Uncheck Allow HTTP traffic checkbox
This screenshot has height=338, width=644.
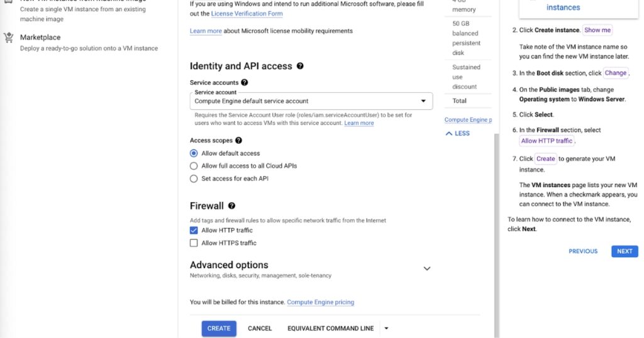point(194,231)
